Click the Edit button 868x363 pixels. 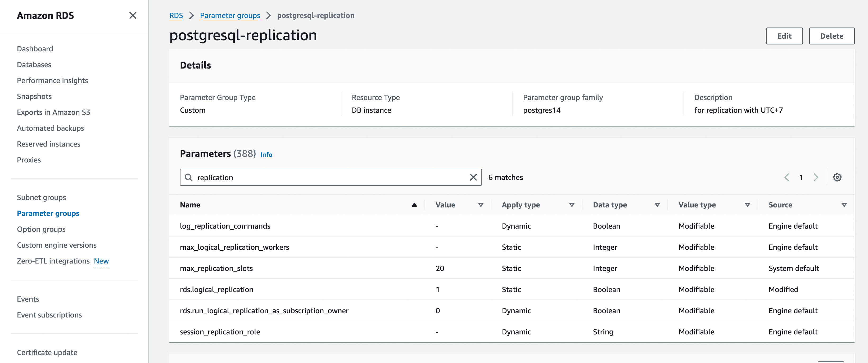point(784,36)
